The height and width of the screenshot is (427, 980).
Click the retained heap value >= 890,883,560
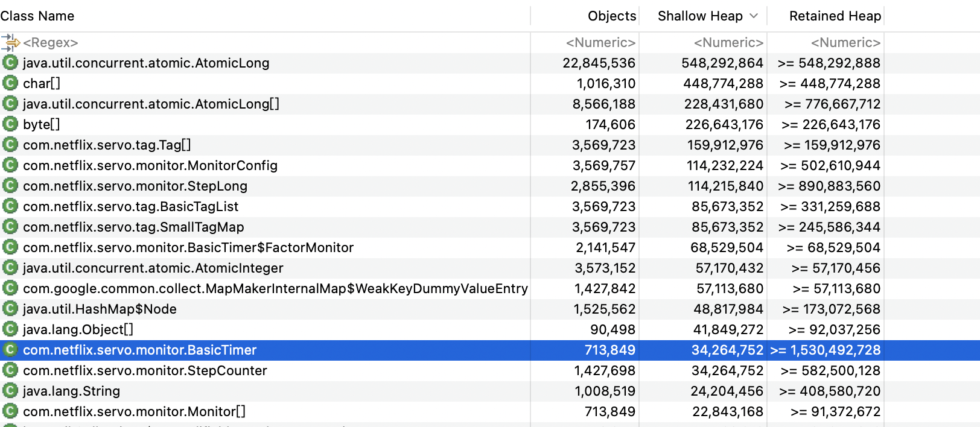(829, 186)
